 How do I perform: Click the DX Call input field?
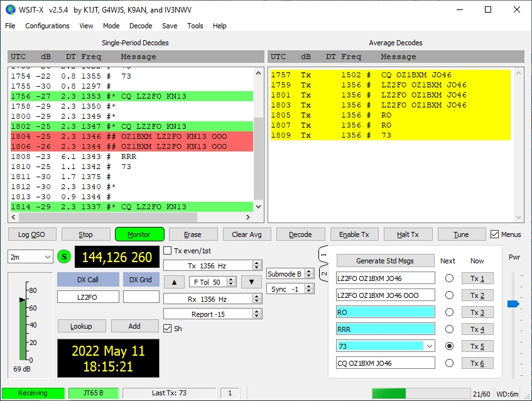[88, 297]
